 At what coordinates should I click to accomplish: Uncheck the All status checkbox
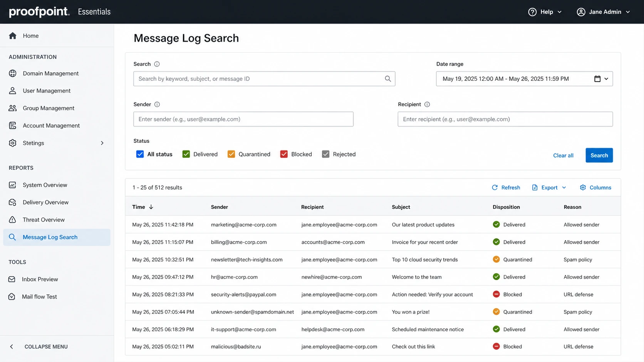[x=140, y=154]
